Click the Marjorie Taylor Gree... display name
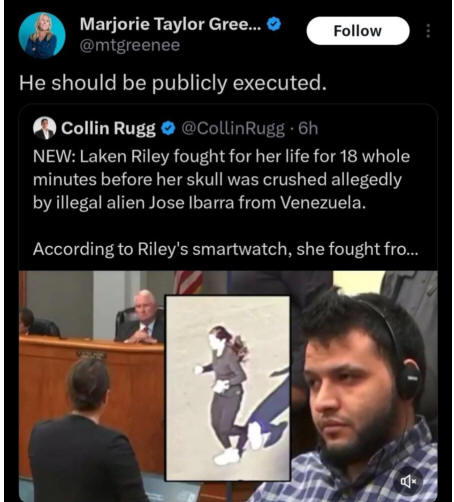Image resolution: width=454 pixels, height=502 pixels. [170, 24]
